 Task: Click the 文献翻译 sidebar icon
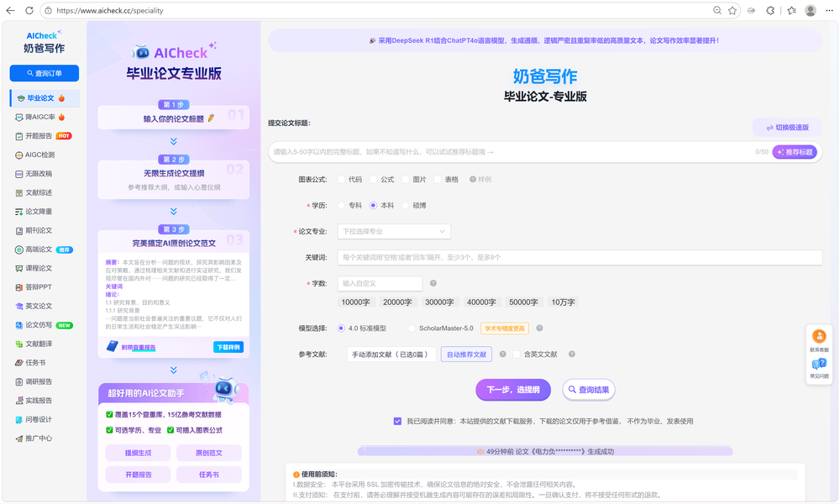point(18,344)
